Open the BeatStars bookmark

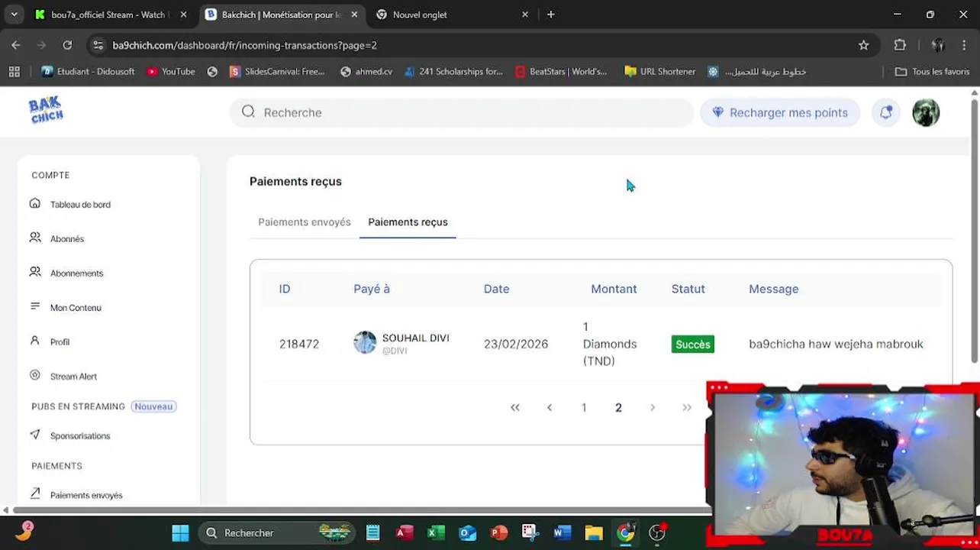point(561,71)
